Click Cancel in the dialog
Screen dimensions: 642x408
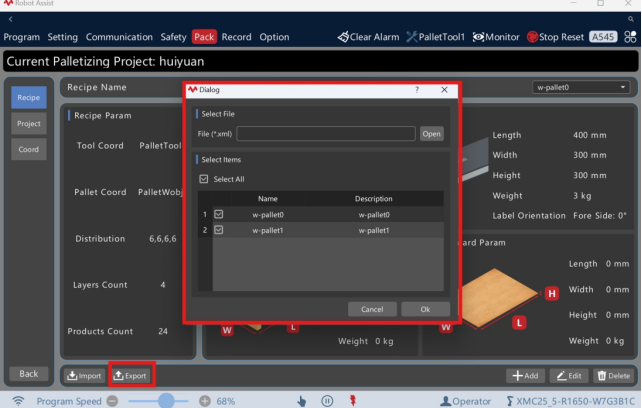pos(372,309)
